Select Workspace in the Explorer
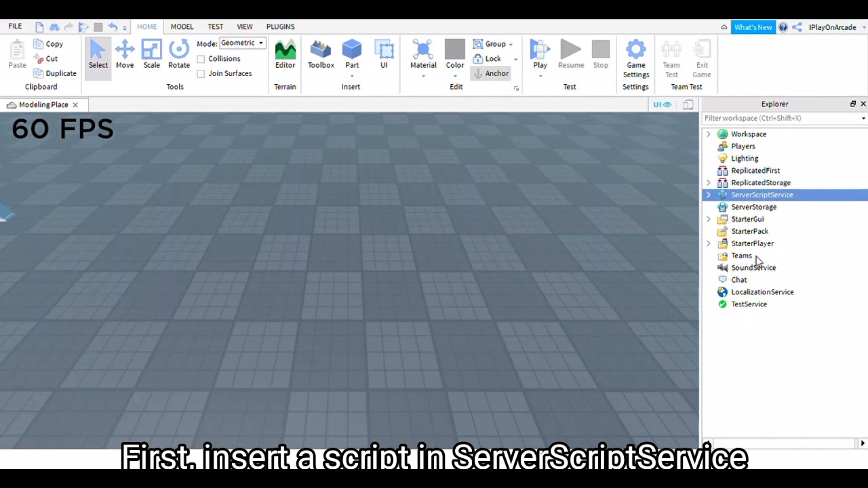This screenshot has height=488, width=868. (x=749, y=134)
